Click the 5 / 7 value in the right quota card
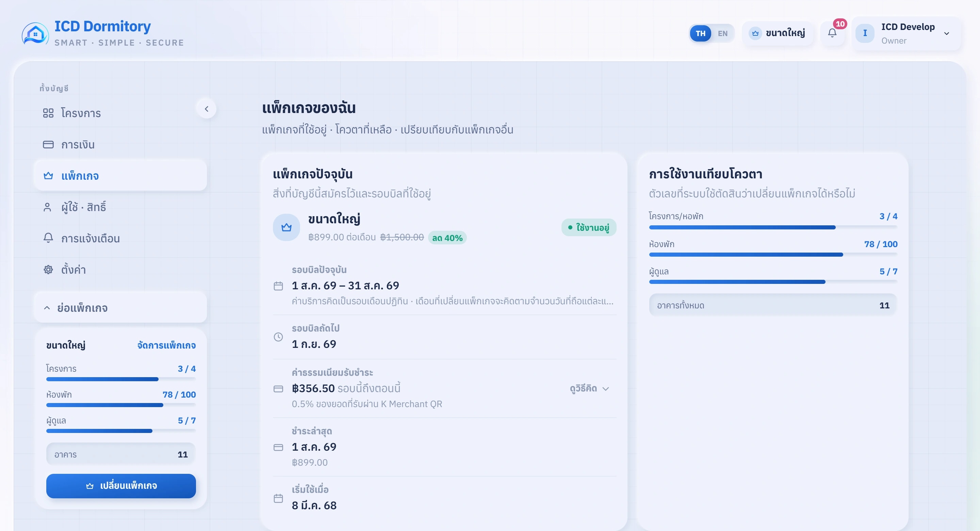Viewport: 980px width, 531px height. pos(888,271)
